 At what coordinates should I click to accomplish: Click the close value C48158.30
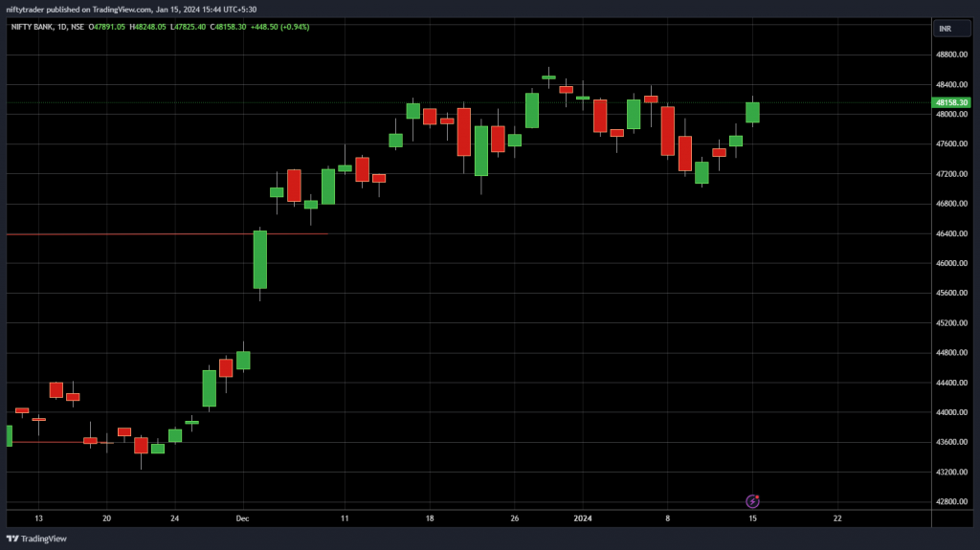coord(228,27)
